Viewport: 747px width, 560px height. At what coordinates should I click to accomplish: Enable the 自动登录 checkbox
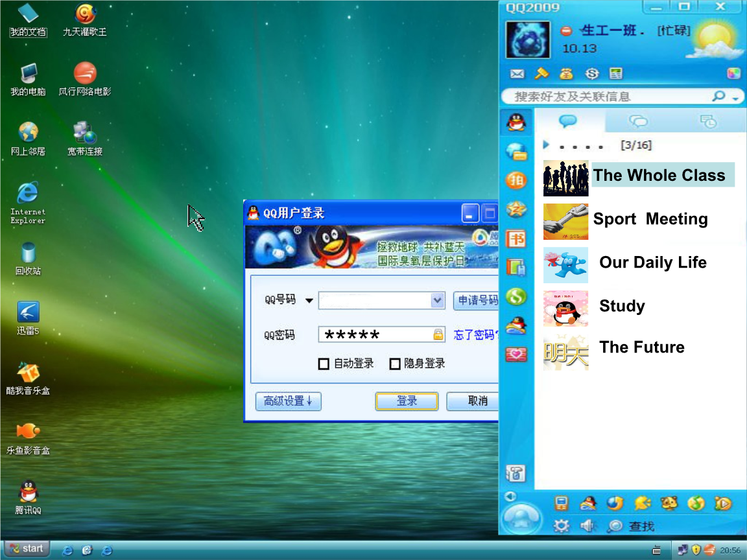coord(324,364)
